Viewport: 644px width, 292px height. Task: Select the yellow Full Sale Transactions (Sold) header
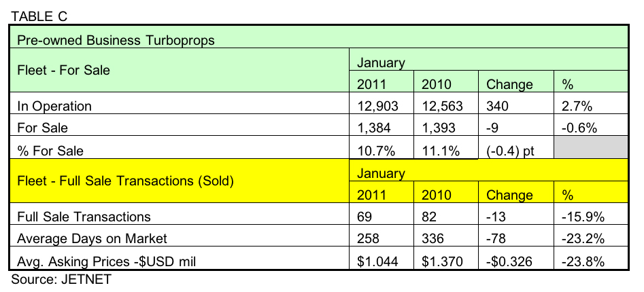click(x=125, y=181)
